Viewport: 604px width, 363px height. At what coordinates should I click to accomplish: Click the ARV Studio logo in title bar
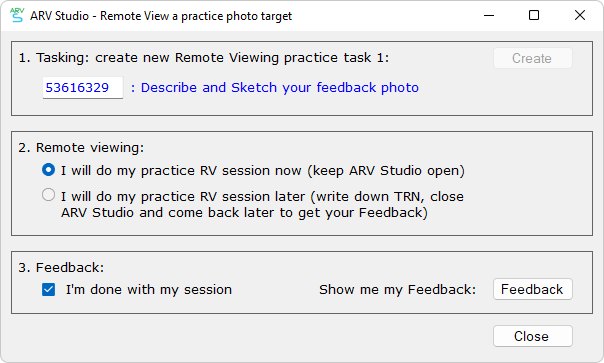(17, 15)
